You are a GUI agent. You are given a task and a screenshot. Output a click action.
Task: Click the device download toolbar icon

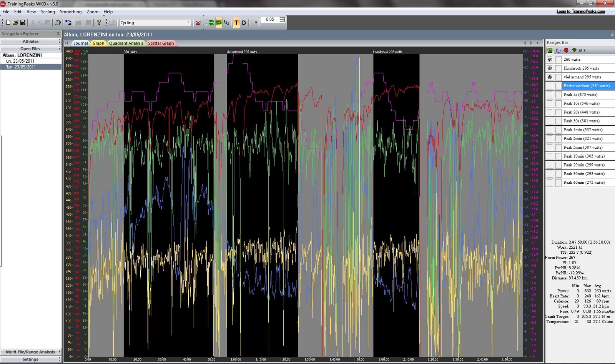pos(68,23)
